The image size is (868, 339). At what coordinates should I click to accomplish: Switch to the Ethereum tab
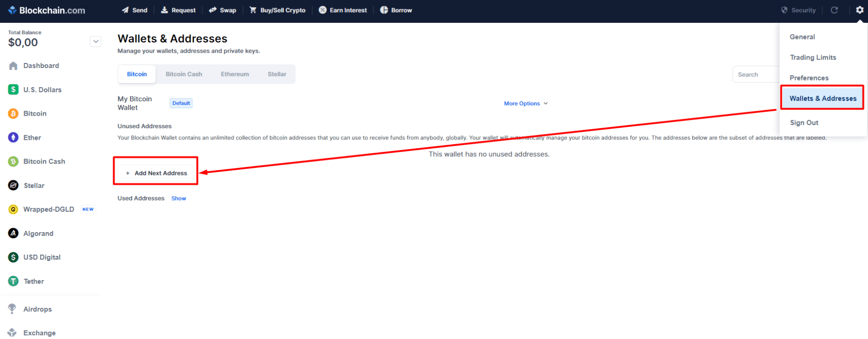pos(235,74)
